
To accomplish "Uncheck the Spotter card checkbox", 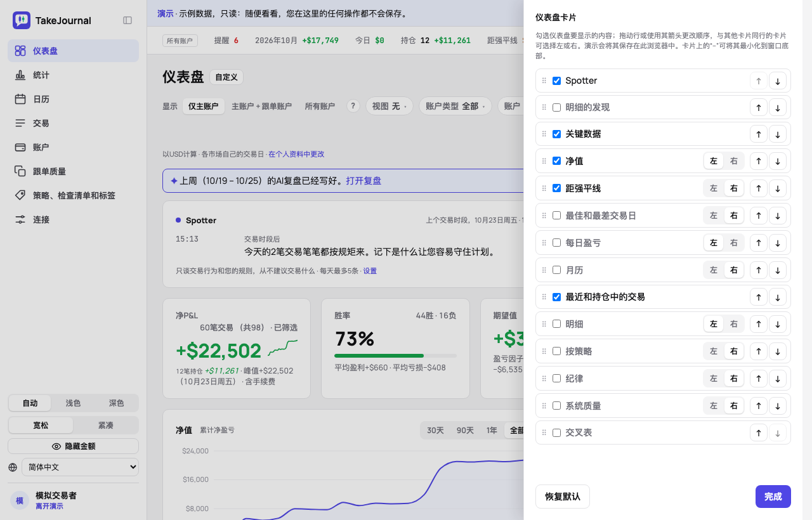I will [x=556, y=81].
